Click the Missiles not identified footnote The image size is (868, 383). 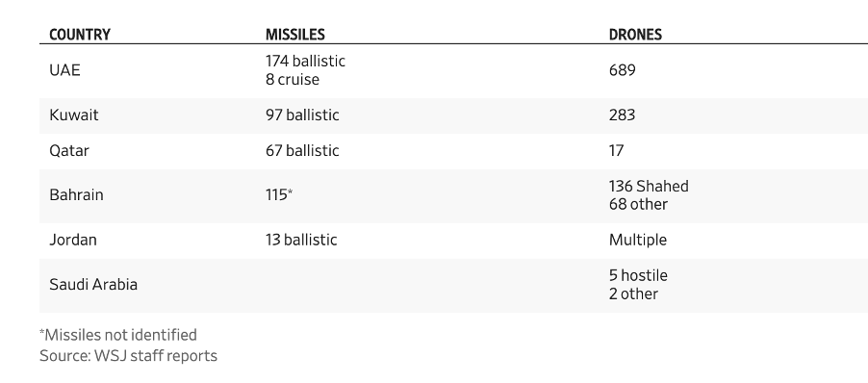tap(118, 335)
